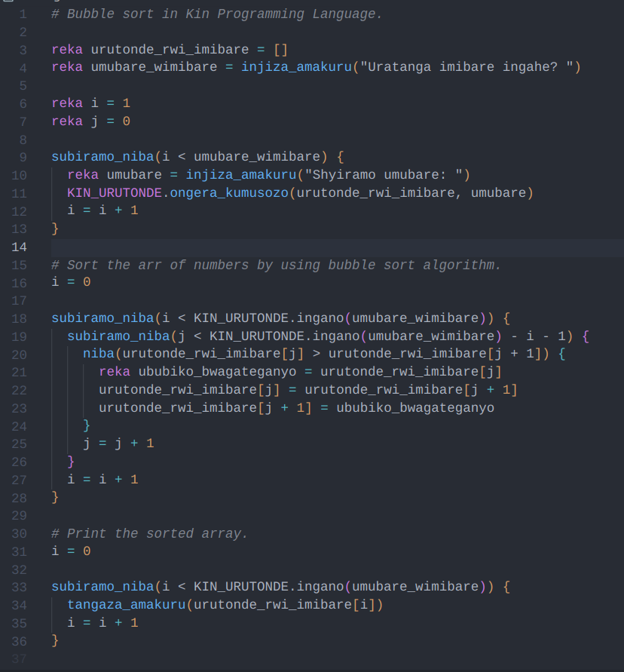Click the niba keyword on line 20

(x=99, y=354)
